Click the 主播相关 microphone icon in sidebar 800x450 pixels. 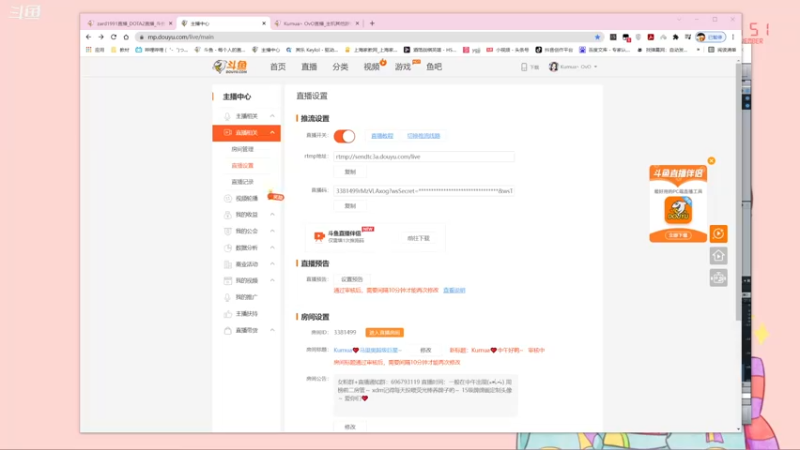pos(228,116)
